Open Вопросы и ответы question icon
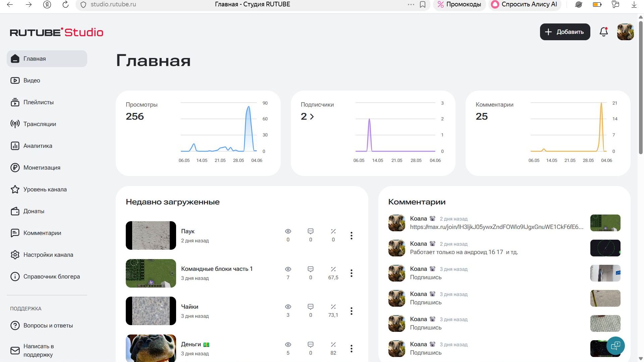The image size is (644, 362). 15,325
